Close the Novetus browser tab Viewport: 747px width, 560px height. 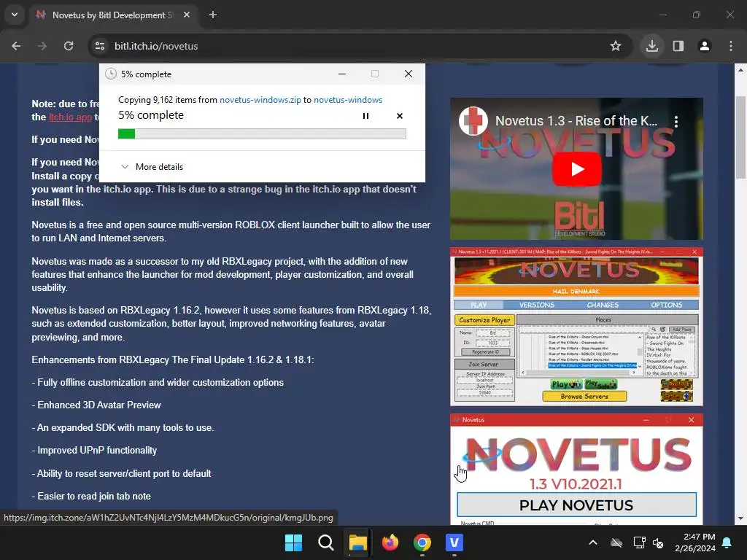click(187, 15)
